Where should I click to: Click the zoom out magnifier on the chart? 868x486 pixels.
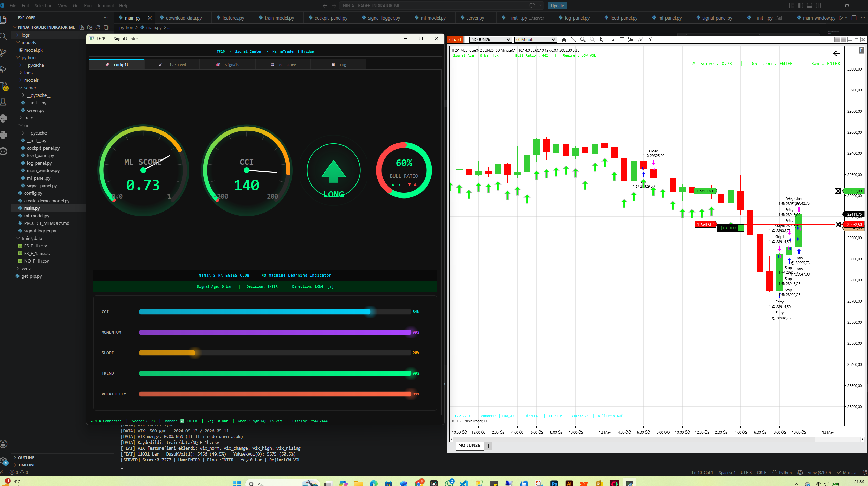[x=593, y=40]
